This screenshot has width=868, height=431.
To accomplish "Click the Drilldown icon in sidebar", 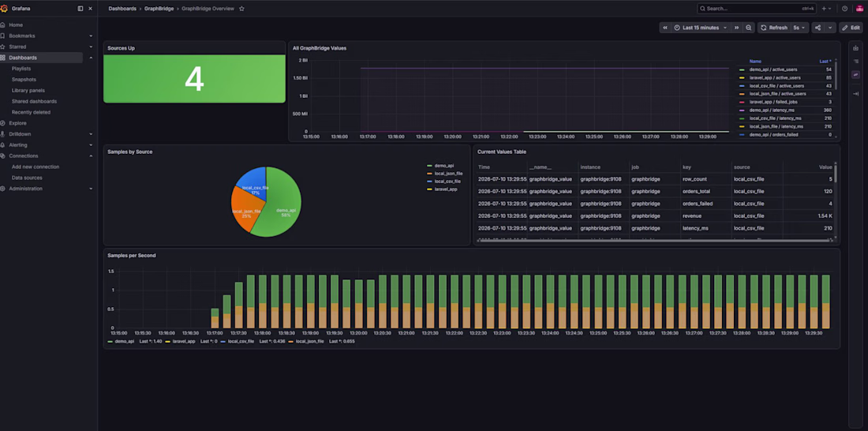I will (x=3, y=134).
